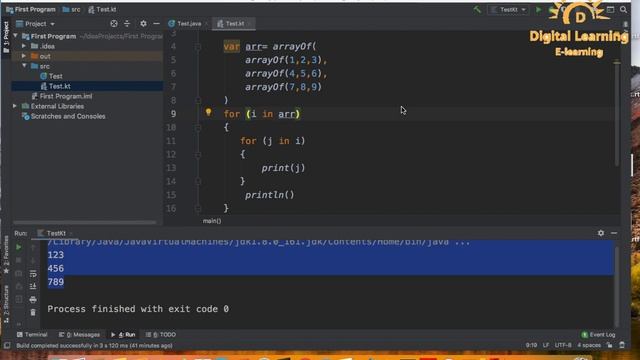
Task: Select the Test Java class in tree
Action: point(51,76)
